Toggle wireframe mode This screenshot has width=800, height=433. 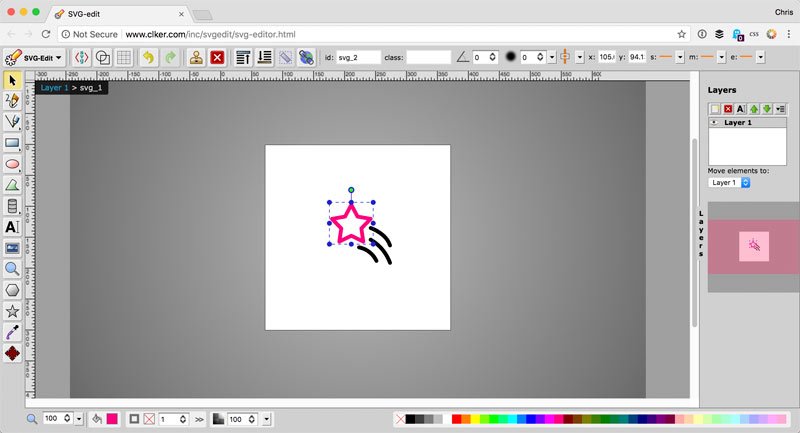pyautogui.click(x=103, y=58)
